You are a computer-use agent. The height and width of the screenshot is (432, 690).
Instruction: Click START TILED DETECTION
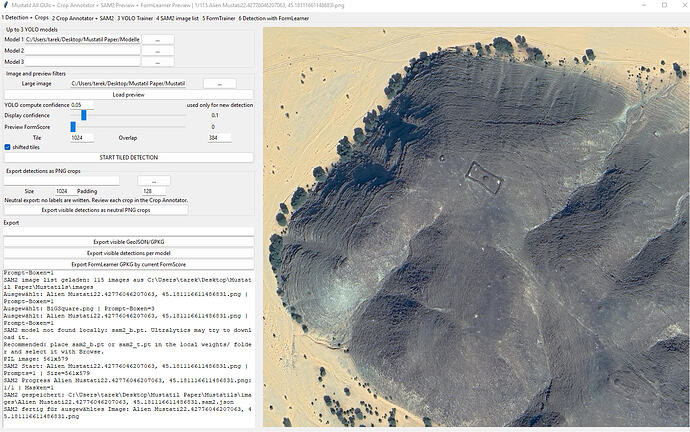click(x=128, y=157)
